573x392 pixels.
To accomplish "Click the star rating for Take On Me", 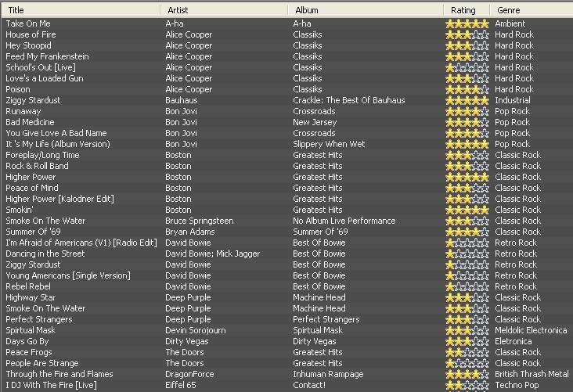I will point(467,24).
